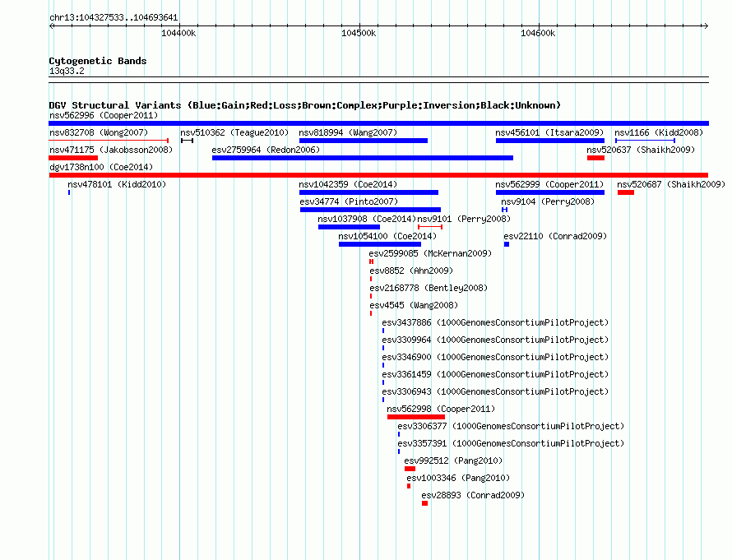The width and height of the screenshot is (732, 560).
Task: Click the chr13:104327533..104693641 coordinates text
Action: (x=114, y=17)
